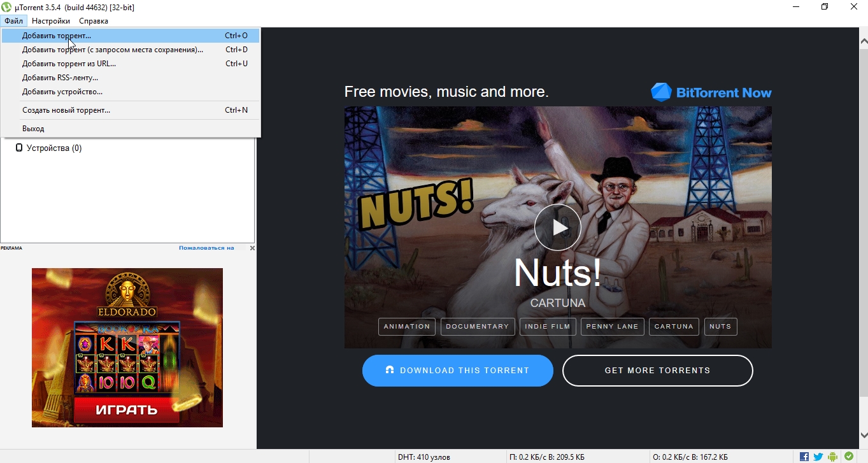Select Создать новый торрент... entry
Image resolution: width=868 pixels, height=463 pixels.
[130, 110]
